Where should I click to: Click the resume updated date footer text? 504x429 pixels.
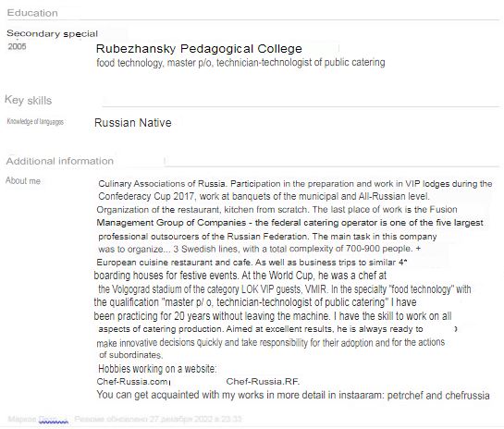(x=158, y=419)
